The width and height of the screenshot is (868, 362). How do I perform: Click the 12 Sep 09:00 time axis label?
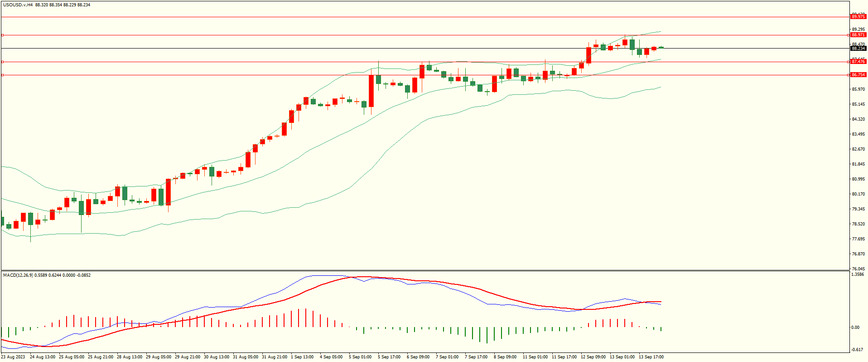pos(593,357)
